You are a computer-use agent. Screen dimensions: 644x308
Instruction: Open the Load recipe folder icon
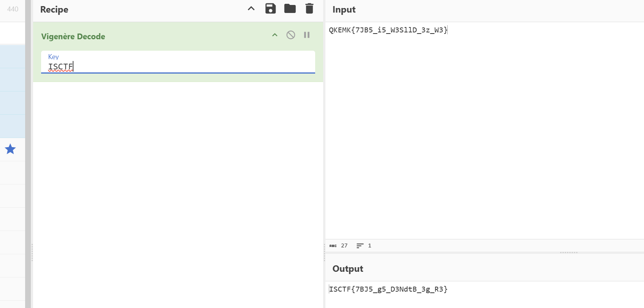click(x=290, y=9)
